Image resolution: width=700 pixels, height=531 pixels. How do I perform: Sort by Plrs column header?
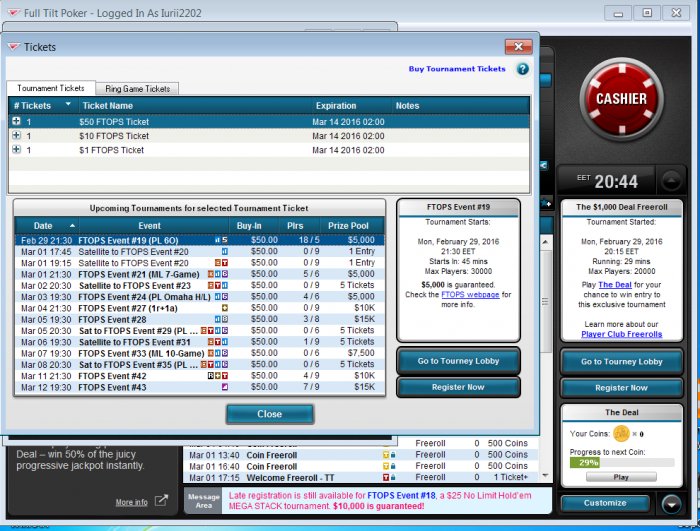pyautogui.click(x=300, y=226)
